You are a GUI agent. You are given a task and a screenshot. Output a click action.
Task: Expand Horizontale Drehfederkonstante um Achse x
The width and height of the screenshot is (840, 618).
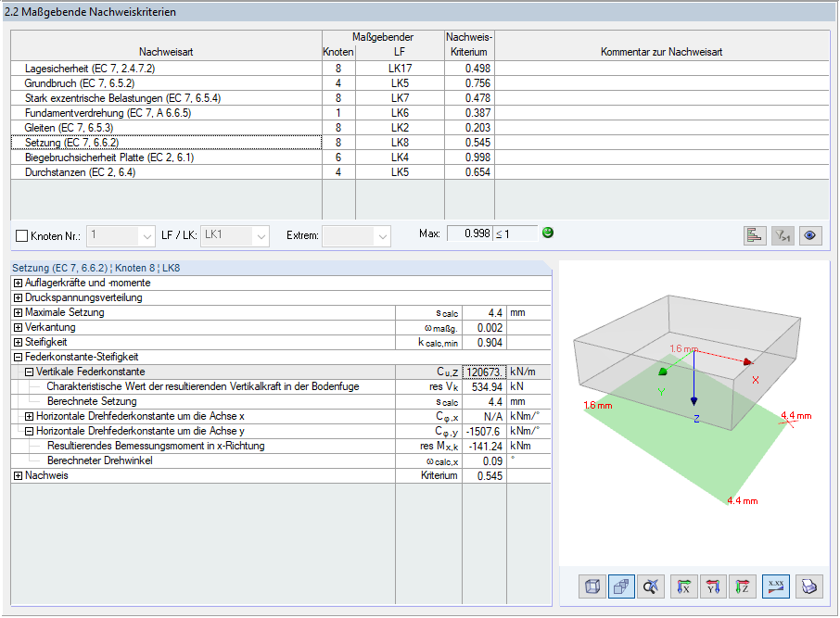coord(29,416)
